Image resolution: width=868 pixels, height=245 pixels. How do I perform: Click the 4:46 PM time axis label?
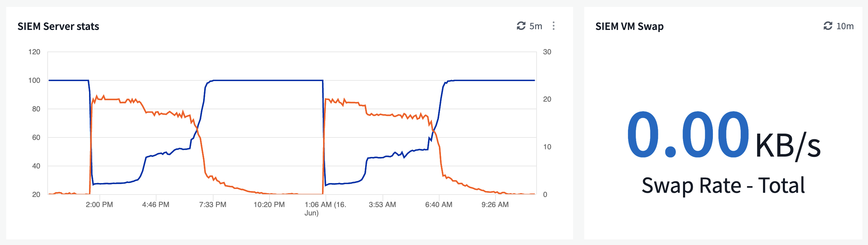pyautogui.click(x=156, y=205)
